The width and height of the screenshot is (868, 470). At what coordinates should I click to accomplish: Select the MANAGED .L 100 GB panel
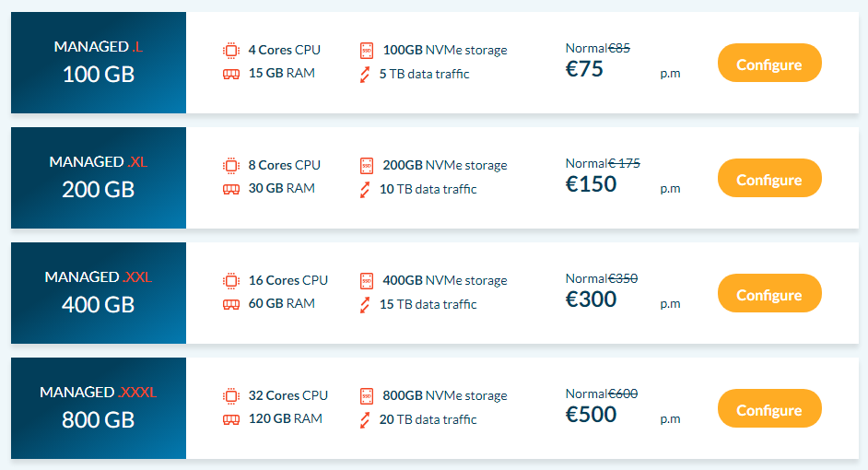click(99, 63)
